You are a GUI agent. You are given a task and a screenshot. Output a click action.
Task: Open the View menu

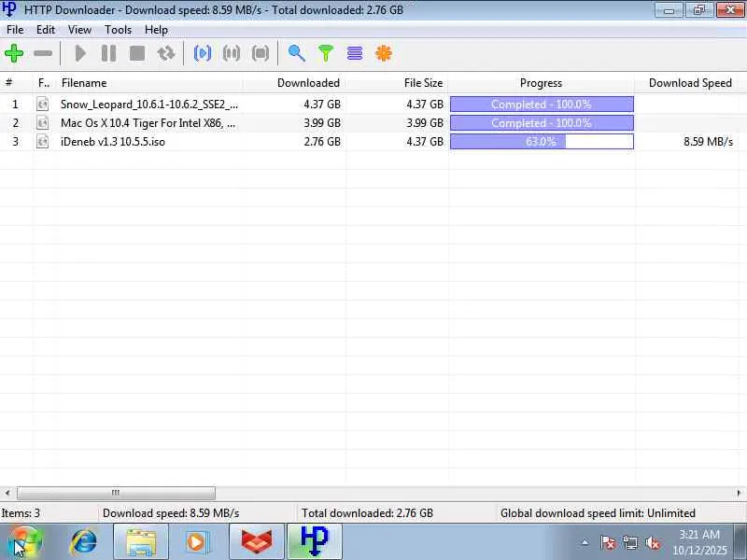point(79,30)
